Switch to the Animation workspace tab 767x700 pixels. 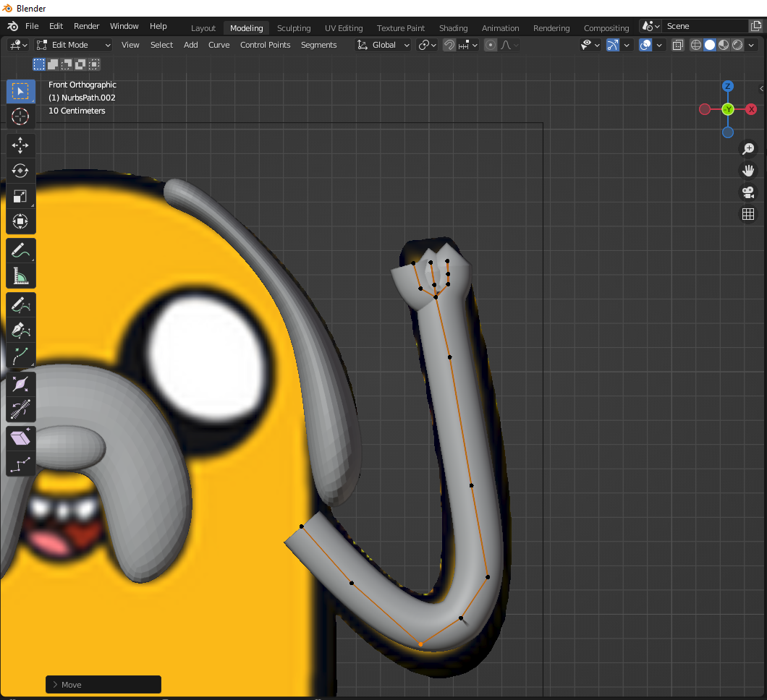(501, 28)
